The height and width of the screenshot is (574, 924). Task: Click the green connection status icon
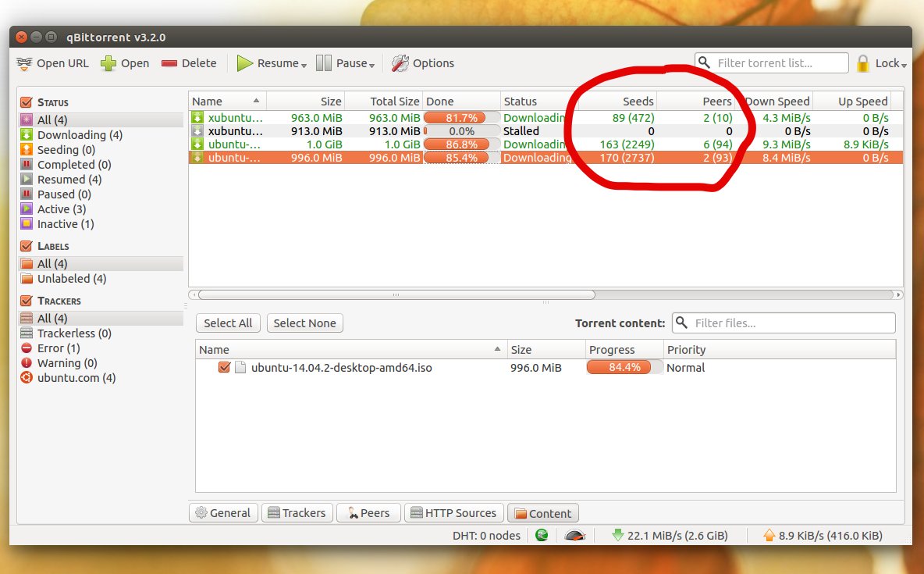tap(542, 536)
